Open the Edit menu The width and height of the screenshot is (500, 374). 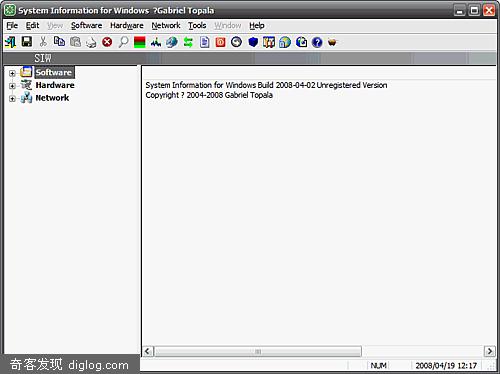tap(32, 26)
